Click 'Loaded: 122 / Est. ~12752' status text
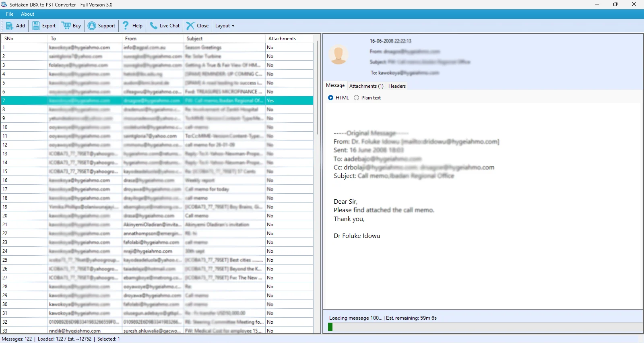 tap(65, 339)
